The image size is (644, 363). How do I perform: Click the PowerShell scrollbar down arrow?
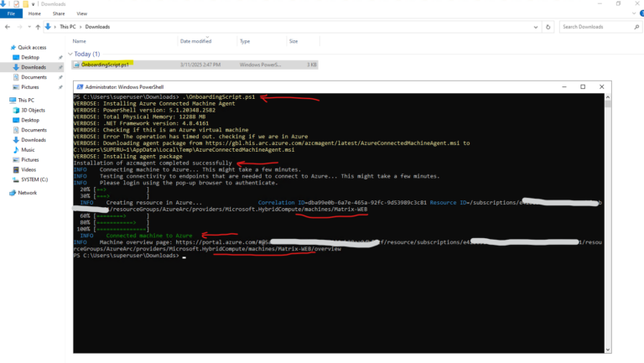pos(608,350)
